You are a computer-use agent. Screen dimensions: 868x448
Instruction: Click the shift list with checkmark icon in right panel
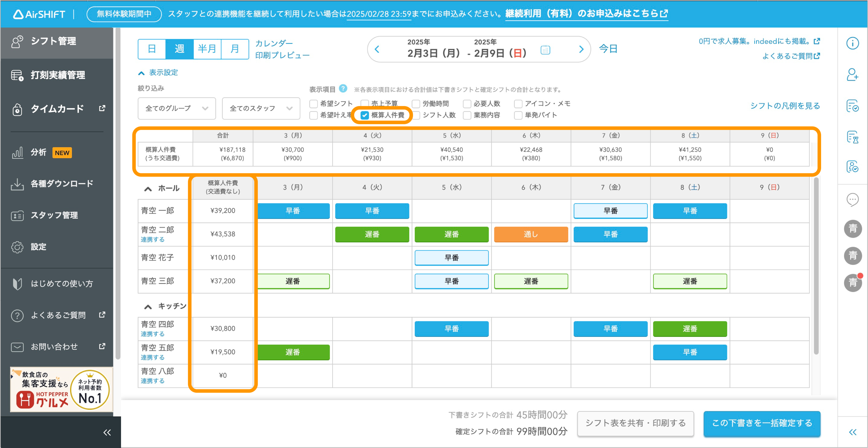(x=852, y=106)
